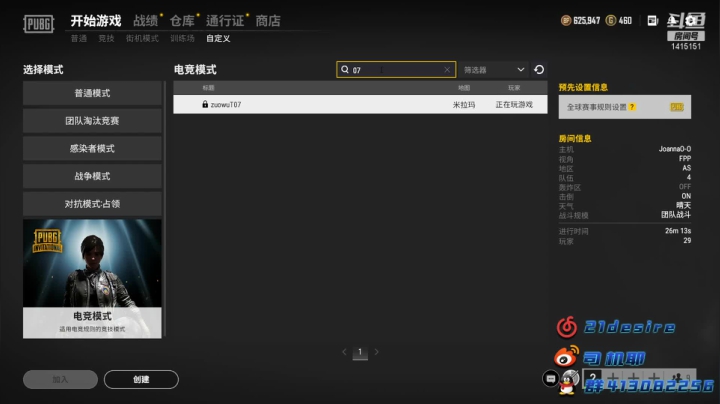Screen dimensions: 720x404
Task: Click the 玩家 column header
Action: point(514,88)
